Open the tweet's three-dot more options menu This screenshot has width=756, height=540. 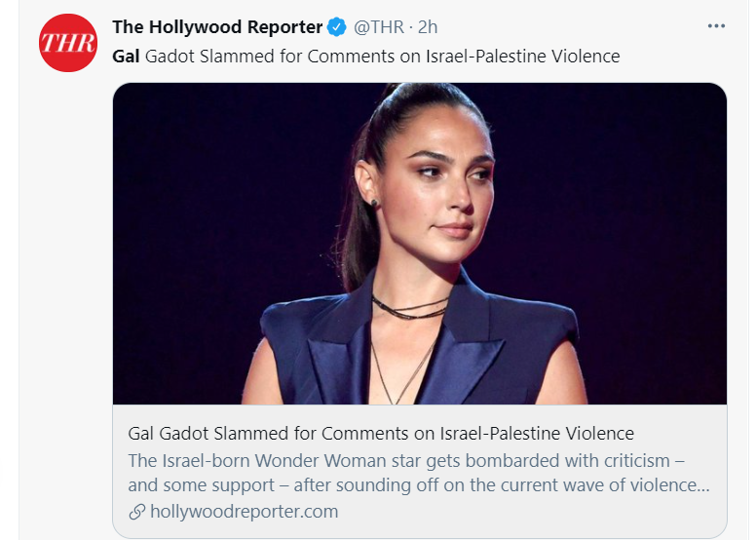coord(716,26)
